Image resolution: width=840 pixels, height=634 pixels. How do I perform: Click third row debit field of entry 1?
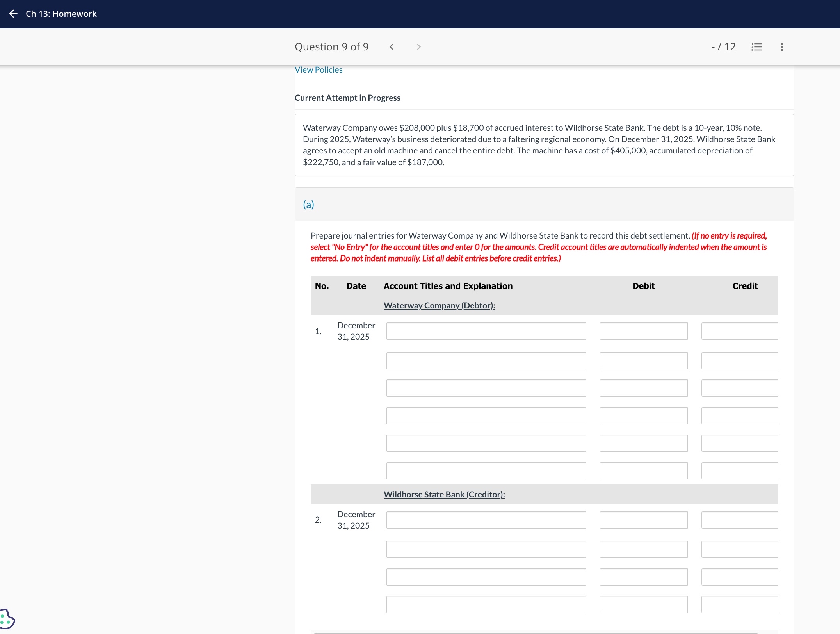click(643, 388)
